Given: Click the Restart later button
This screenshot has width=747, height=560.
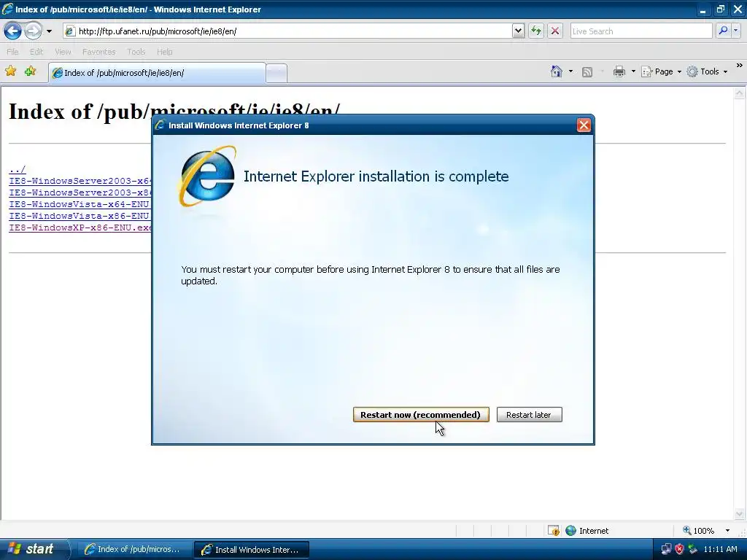Looking at the screenshot, I should tap(529, 415).
